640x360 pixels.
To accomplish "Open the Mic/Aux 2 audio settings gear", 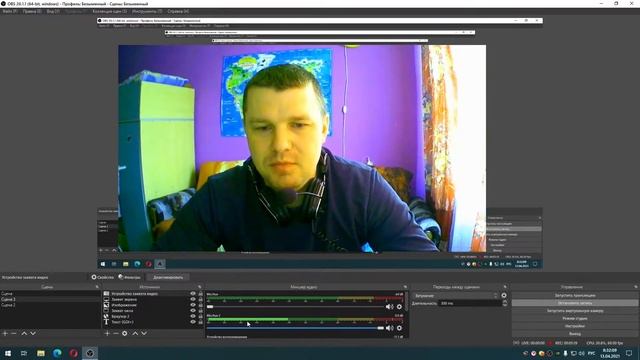I will point(400,328).
